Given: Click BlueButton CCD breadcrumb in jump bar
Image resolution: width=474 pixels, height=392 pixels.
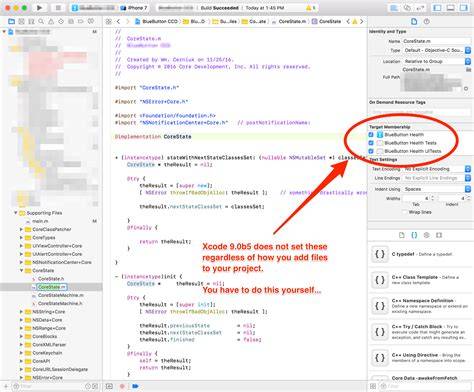Looking at the screenshot, I should point(156,21).
